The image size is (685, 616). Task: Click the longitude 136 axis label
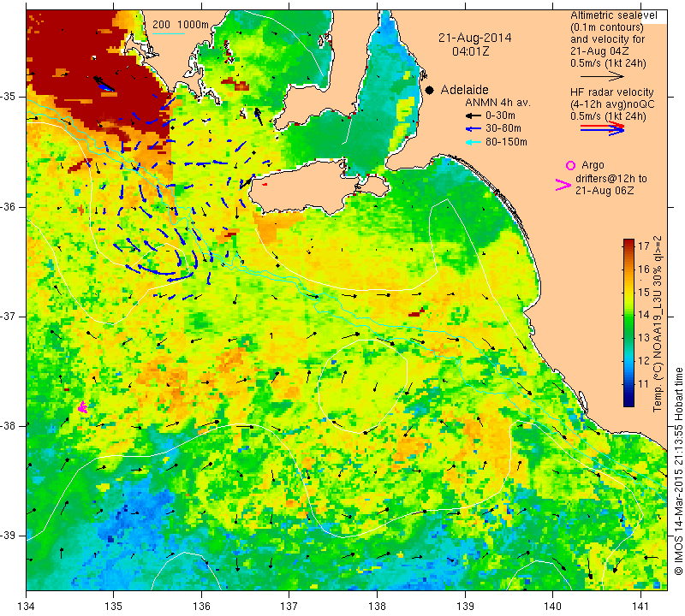pos(202,607)
